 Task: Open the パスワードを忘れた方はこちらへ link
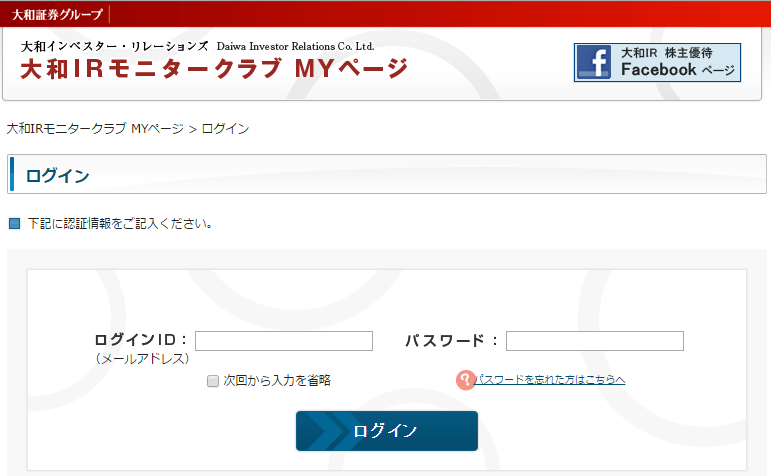click(549, 380)
